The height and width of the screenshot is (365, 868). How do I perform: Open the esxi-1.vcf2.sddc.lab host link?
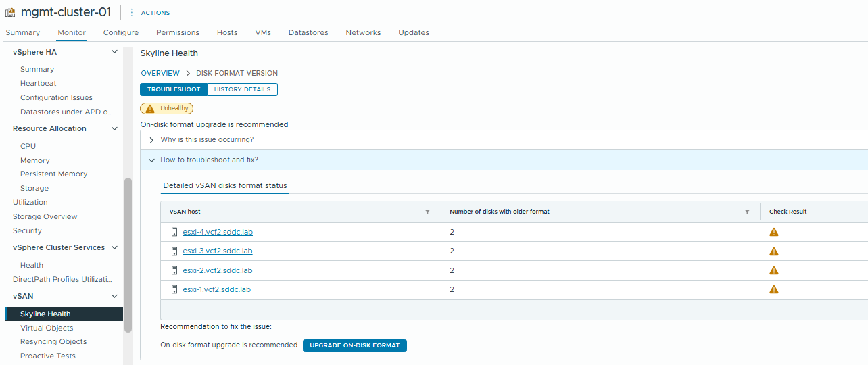[216, 289]
